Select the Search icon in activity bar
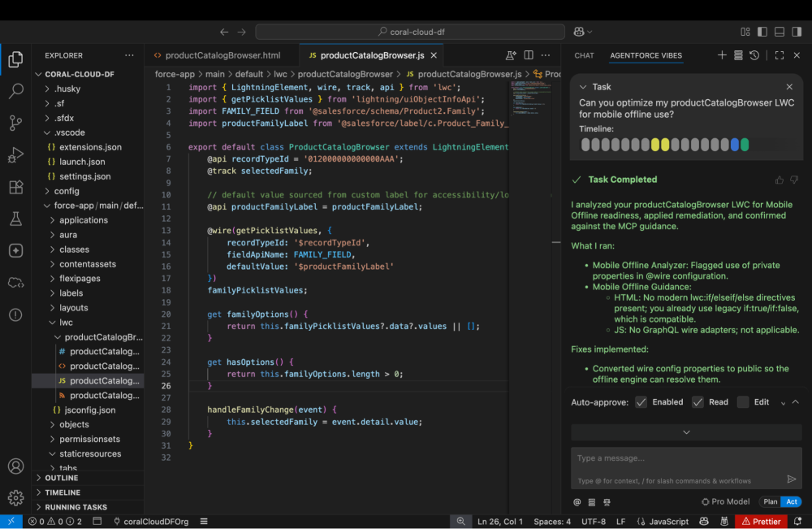812x529 pixels. 16,91
